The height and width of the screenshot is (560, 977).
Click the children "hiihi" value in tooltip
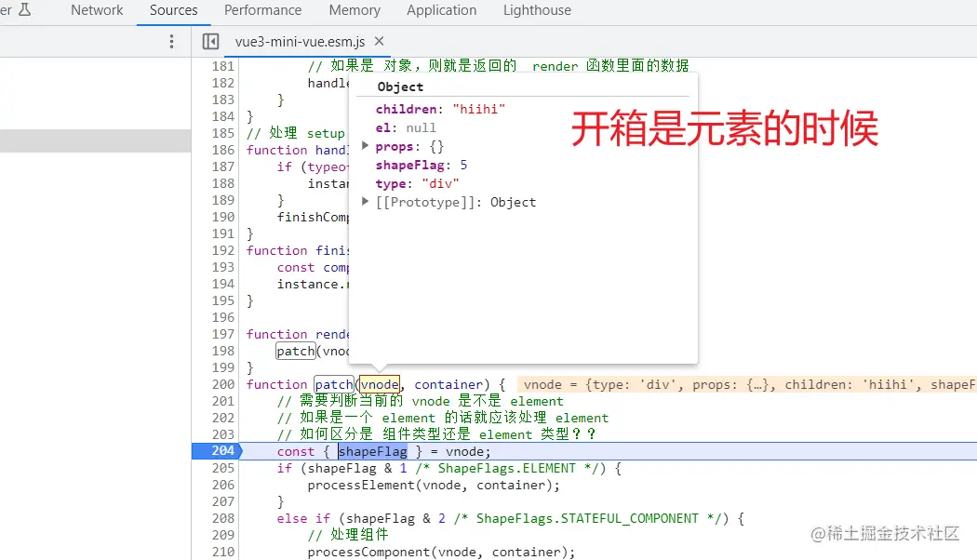click(478, 109)
